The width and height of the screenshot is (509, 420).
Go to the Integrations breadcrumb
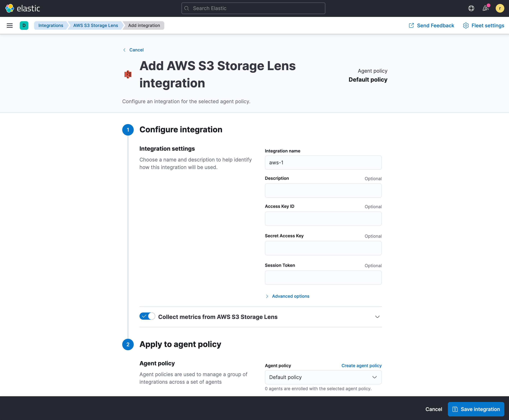pyautogui.click(x=51, y=25)
